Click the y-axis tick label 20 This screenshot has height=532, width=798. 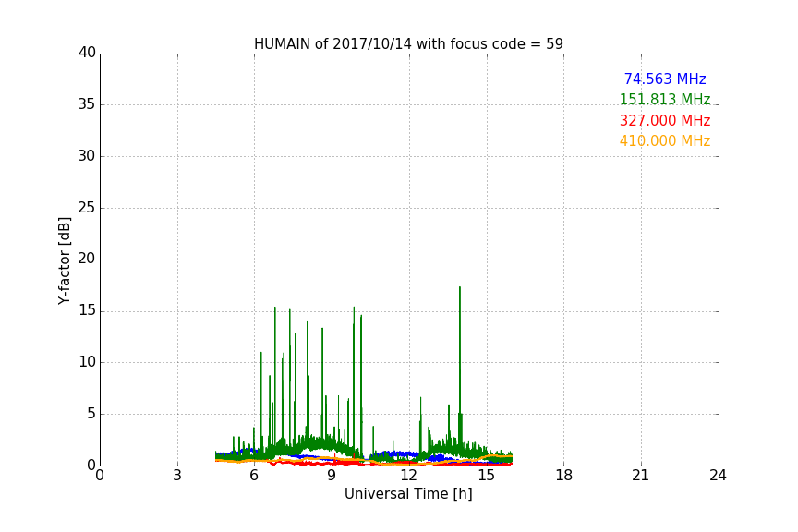[x=87, y=260]
